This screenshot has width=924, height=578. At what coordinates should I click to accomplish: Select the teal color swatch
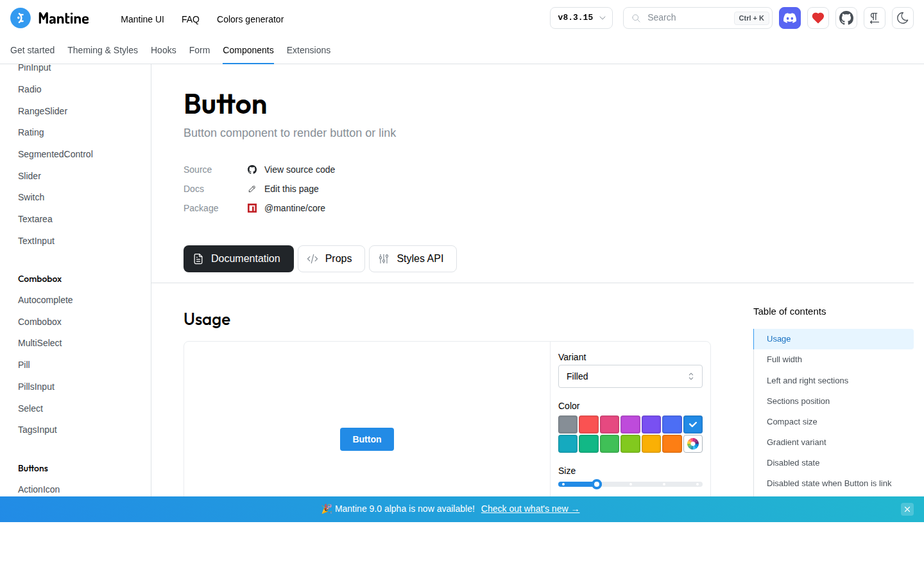(x=588, y=444)
